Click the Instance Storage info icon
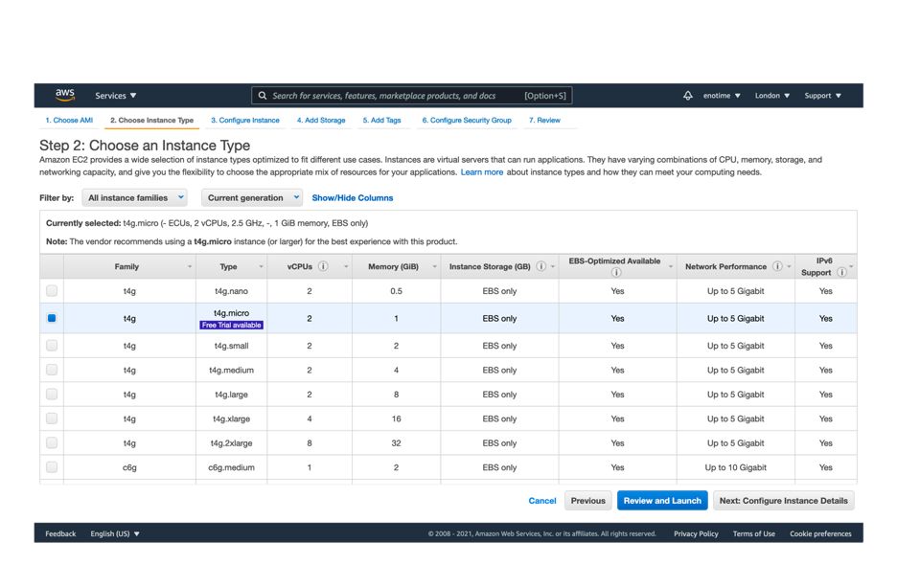Image resolution: width=897 pixels, height=588 pixels. pos(540,266)
